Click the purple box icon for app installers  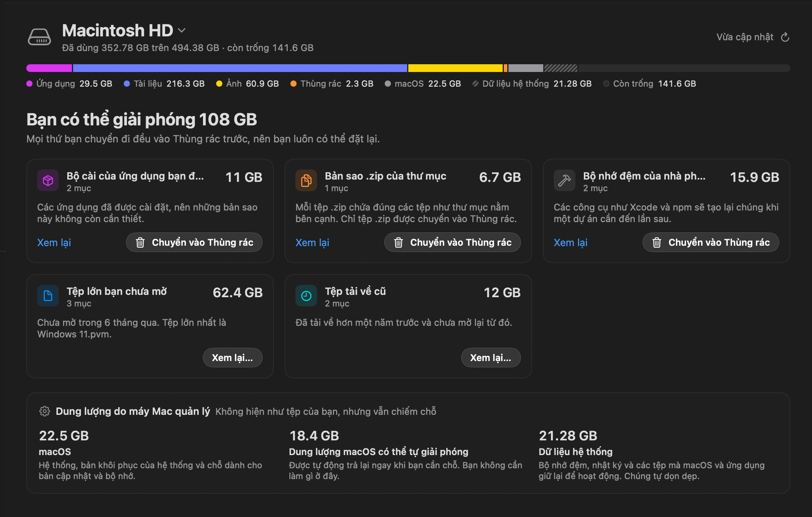point(48,180)
